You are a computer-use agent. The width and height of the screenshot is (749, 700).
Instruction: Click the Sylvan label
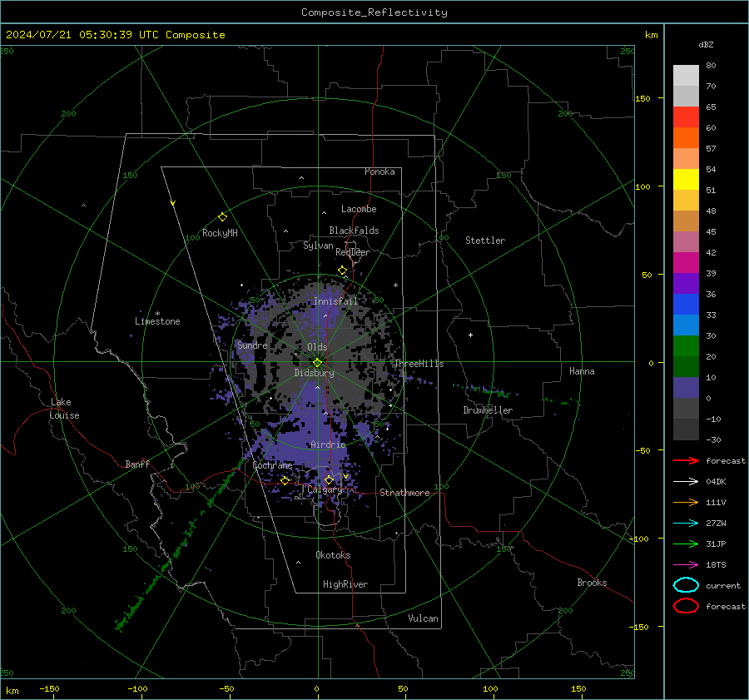click(318, 246)
